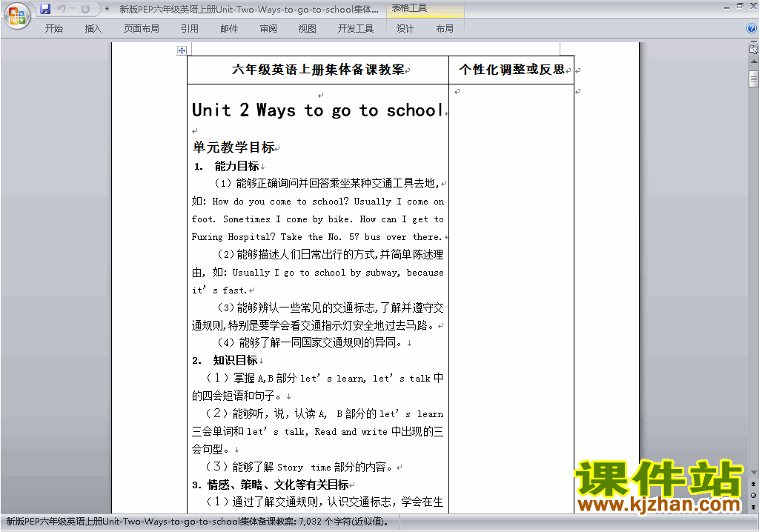Click the scrollbar up arrow
Viewport: 759px width, 532px height.
(754, 62)
